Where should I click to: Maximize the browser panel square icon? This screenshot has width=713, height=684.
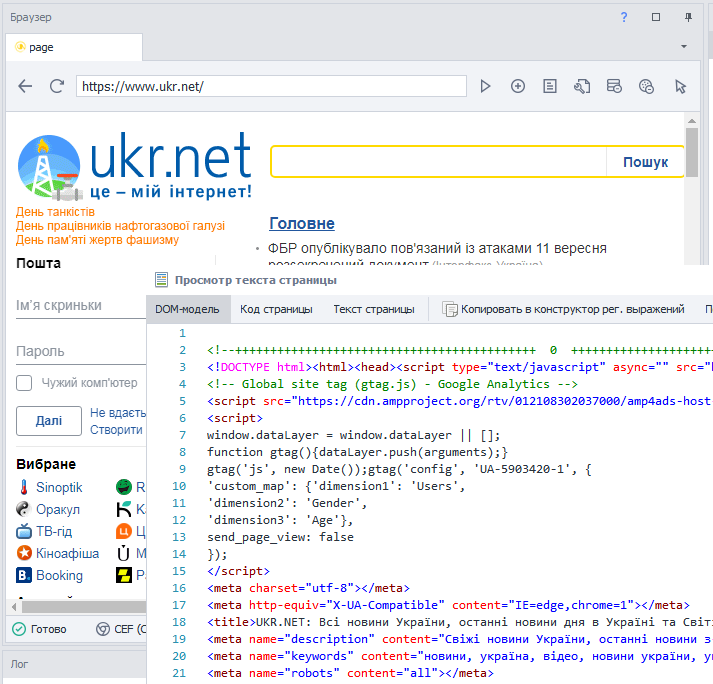coord(656,17)
